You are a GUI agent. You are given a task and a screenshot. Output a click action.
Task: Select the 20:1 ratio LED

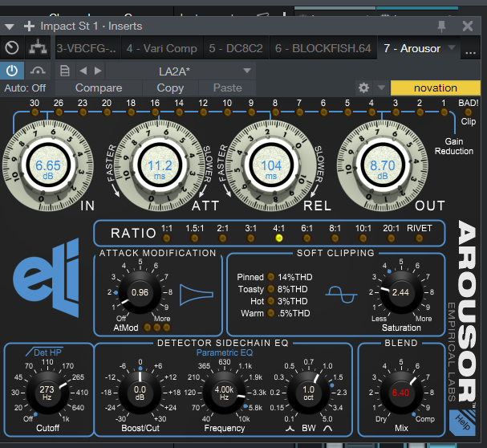(391, 238)
